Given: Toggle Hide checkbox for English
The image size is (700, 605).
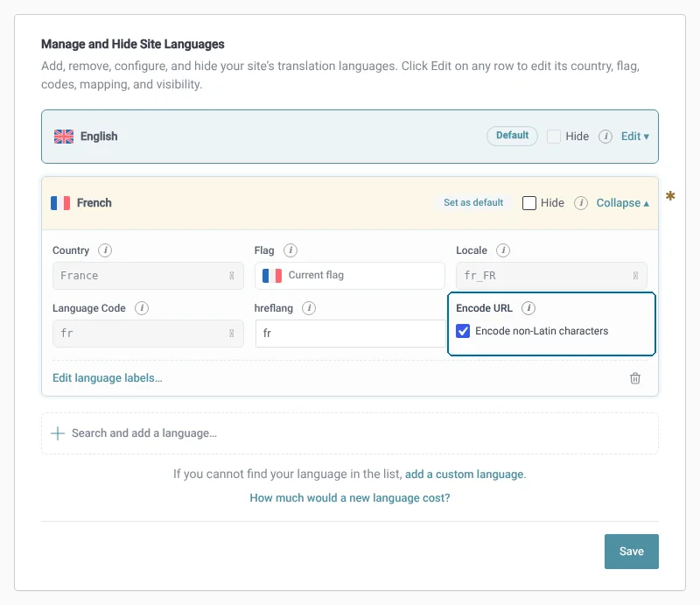Looking at the screenshot, I should [x=554, y=137].
